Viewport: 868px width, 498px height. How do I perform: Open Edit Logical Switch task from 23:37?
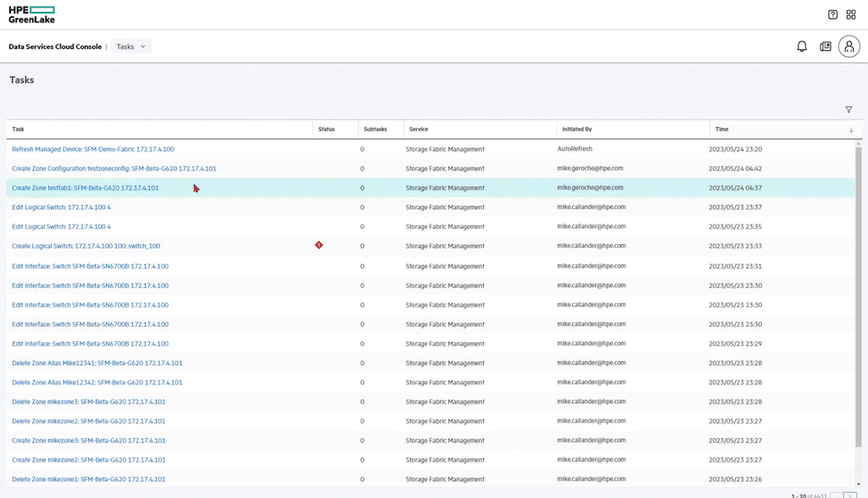[61, 207]
